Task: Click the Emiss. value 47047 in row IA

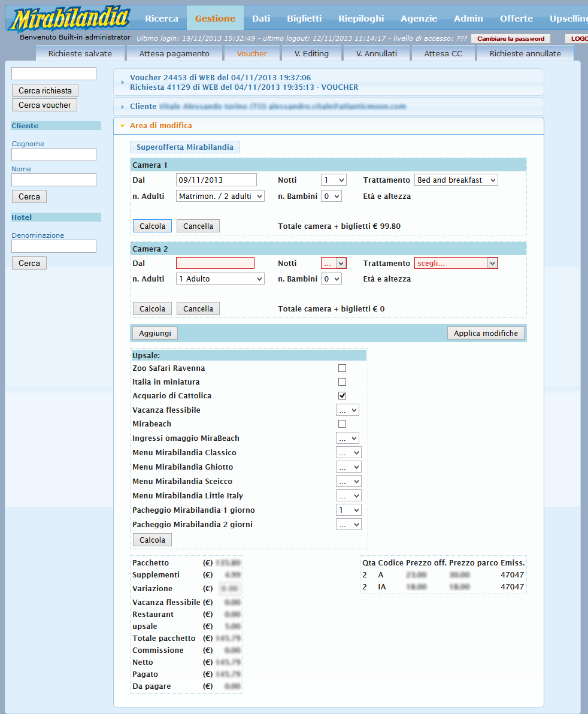Action: 513,587
